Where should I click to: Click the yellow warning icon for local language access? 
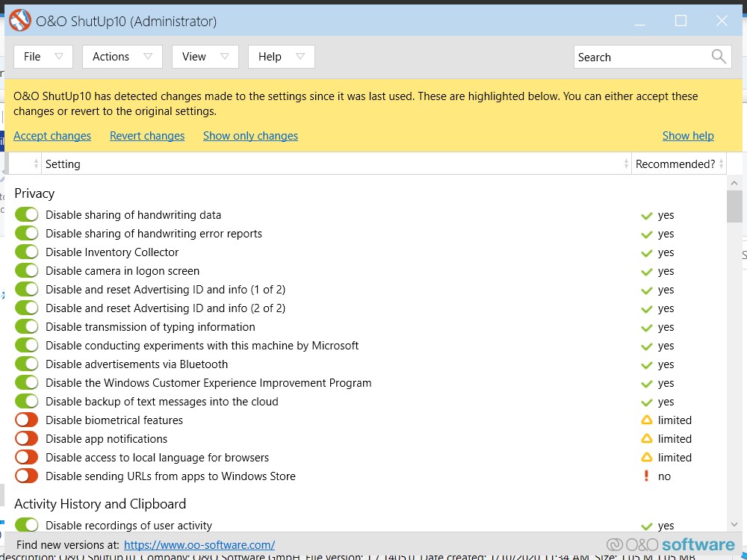pyautogui.click(x=646, y=457)
